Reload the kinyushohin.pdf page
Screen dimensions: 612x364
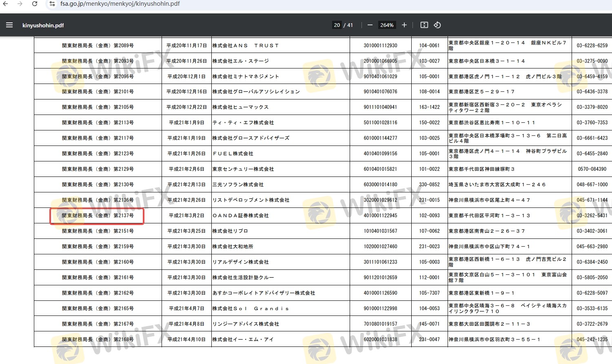35,4
